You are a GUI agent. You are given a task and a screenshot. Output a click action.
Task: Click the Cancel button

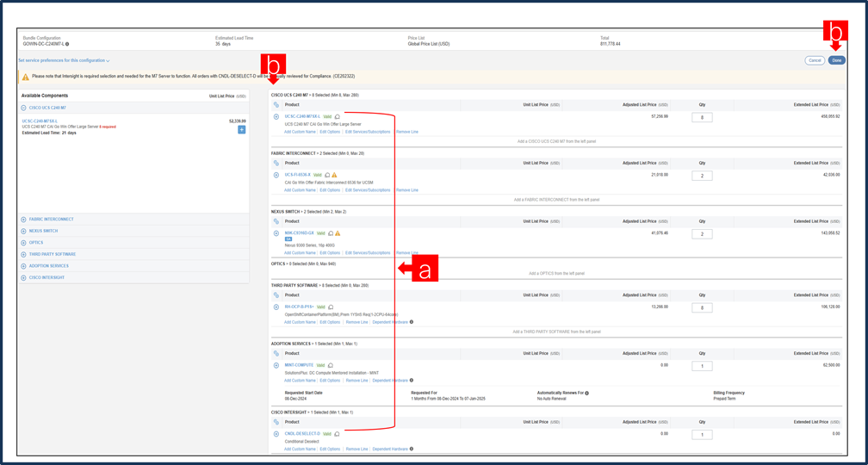point(815,60)
